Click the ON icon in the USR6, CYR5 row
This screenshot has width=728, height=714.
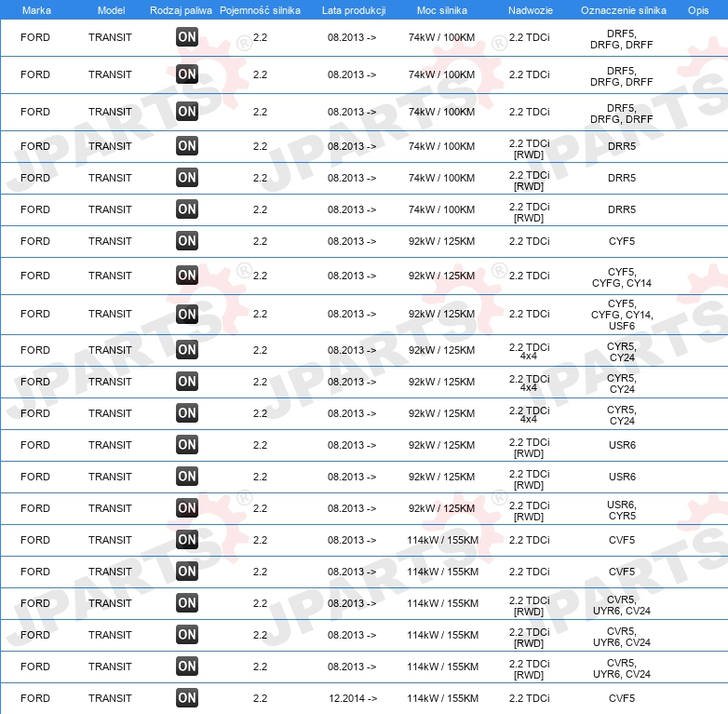[x=187, y=508]
